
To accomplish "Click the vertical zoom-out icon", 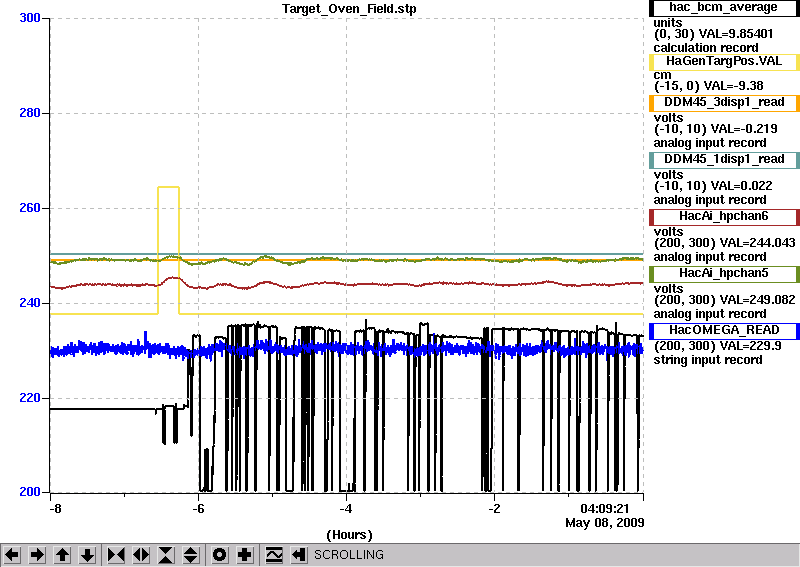I will [191, 555].
